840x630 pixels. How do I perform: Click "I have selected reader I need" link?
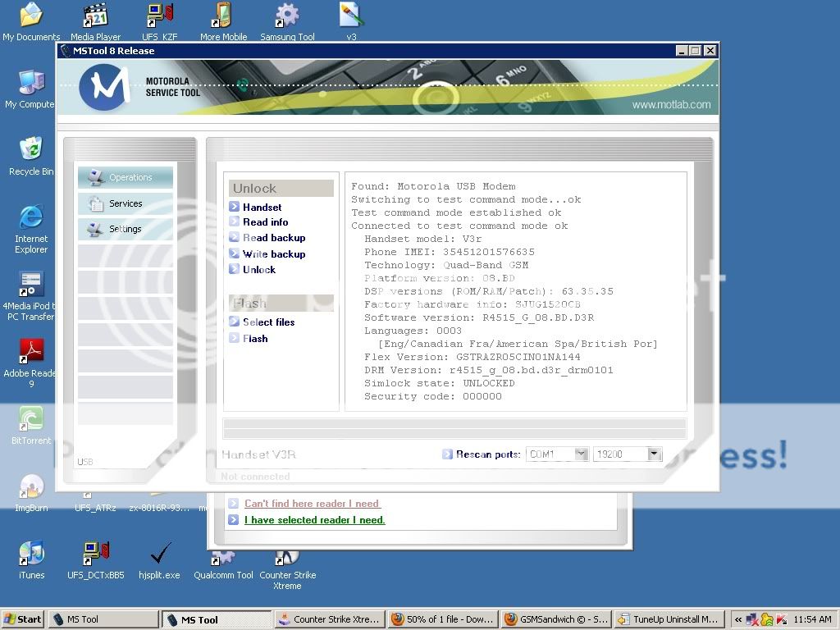pyautogui.click(x=314, y=520)
